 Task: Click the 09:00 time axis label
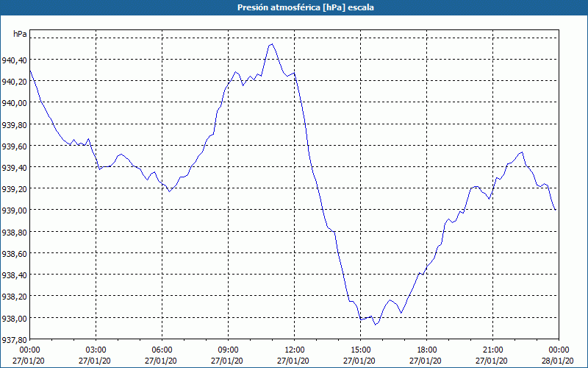tap(228, 350)
